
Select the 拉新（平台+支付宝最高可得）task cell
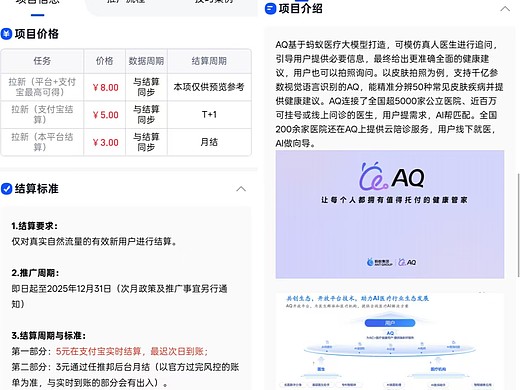(42, 87)
